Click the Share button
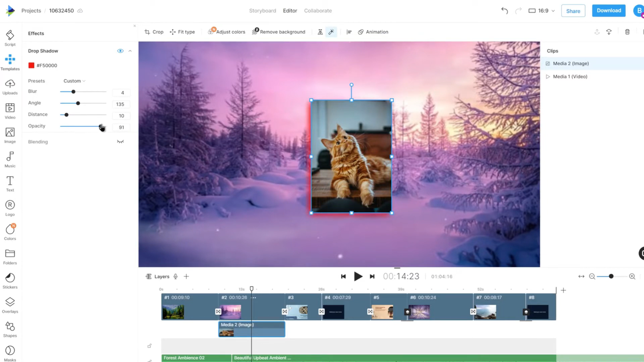This screenshot has height=362, width=644. click(x=573, y=11)
